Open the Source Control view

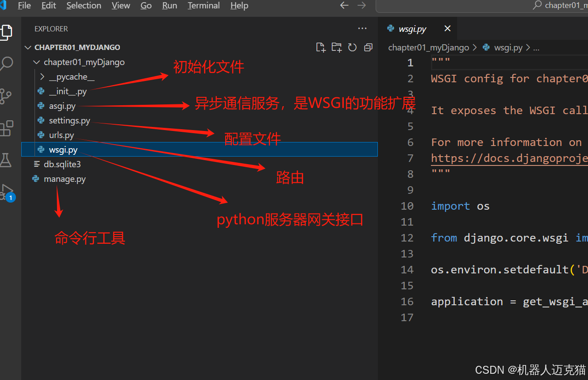(5, 96)
